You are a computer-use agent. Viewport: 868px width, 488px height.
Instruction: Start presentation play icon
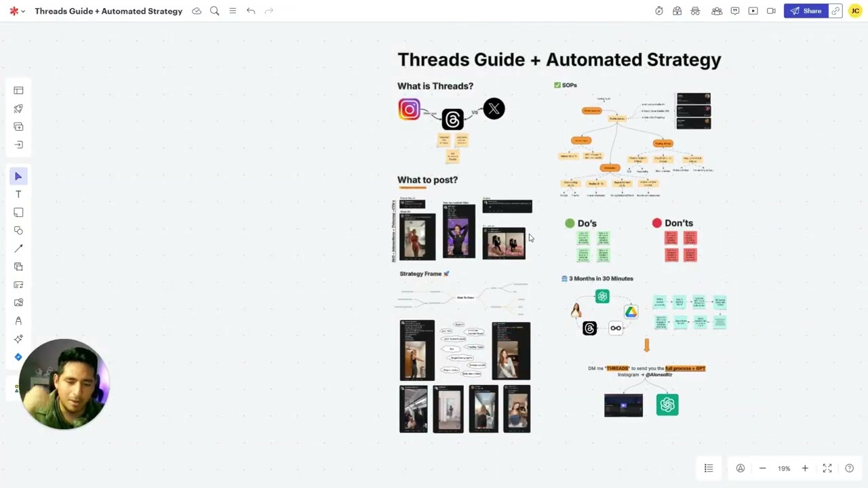[x=753, y=11]
